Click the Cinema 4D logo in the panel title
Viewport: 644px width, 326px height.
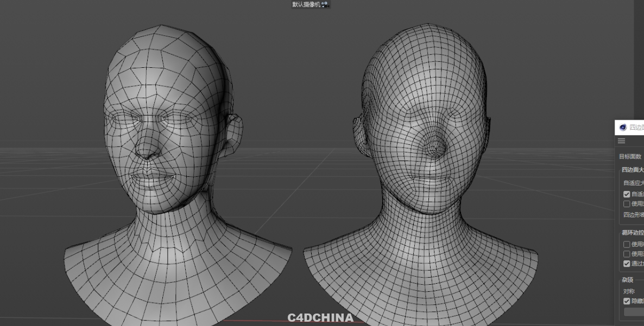tap(623, 127)
